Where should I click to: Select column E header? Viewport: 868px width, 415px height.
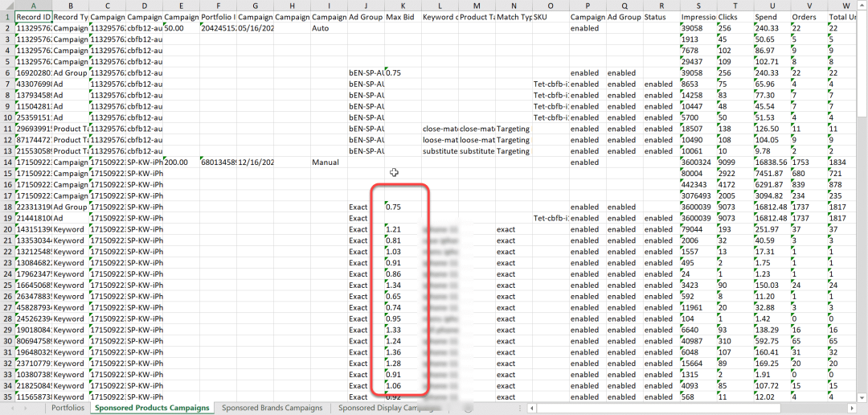point(181,6)
